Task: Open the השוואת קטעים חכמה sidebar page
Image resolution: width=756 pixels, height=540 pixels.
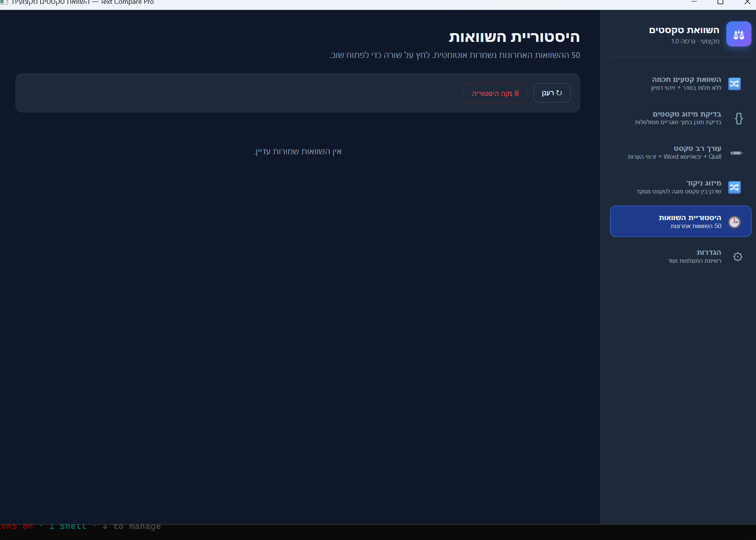Action: tap(686, 80)
